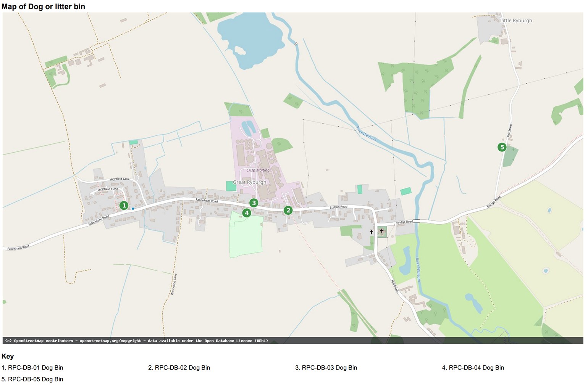Click map marker 5 beside The Street
Viewport: 588px width, 386px height.
(502, 147)
